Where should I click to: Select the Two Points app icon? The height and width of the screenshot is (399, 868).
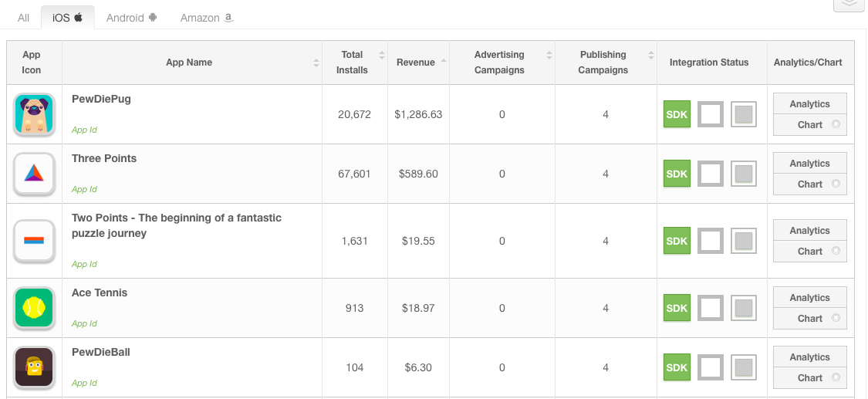pyautogui.click(x=34, y=241)
